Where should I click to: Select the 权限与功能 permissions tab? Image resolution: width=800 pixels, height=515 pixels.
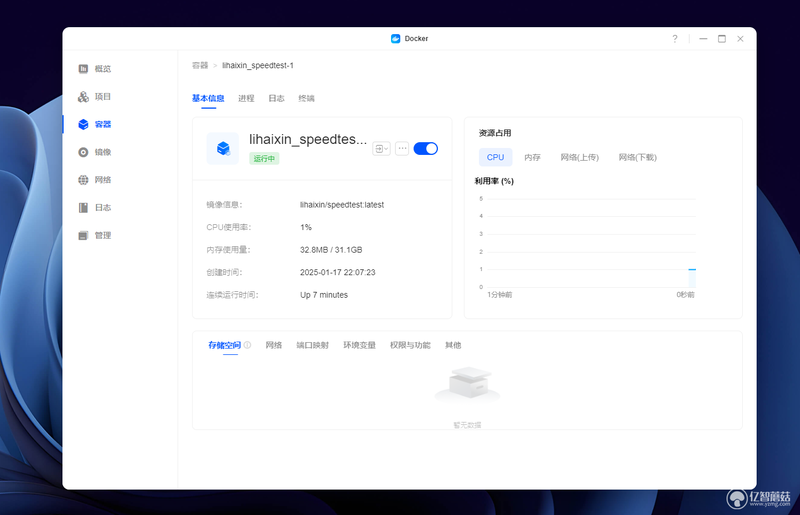point(410,345)
